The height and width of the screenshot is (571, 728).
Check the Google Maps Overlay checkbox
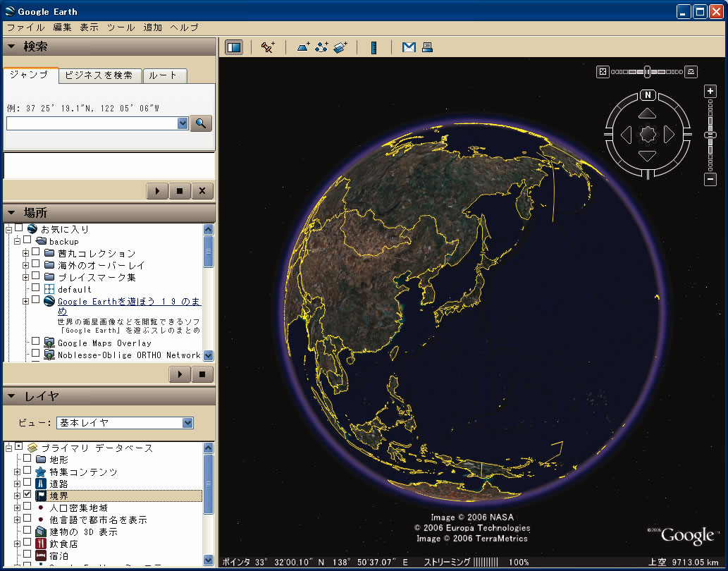pyautogui.click(x=36, y=342)
